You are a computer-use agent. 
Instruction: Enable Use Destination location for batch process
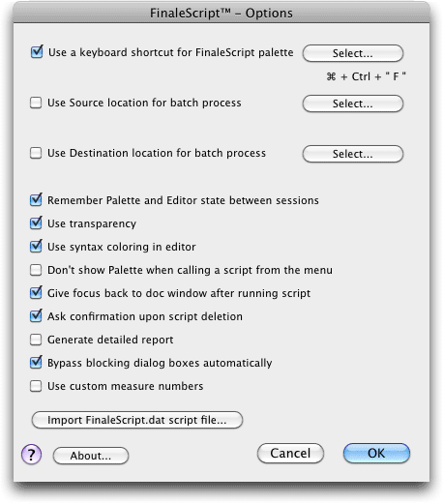[36, 153]
